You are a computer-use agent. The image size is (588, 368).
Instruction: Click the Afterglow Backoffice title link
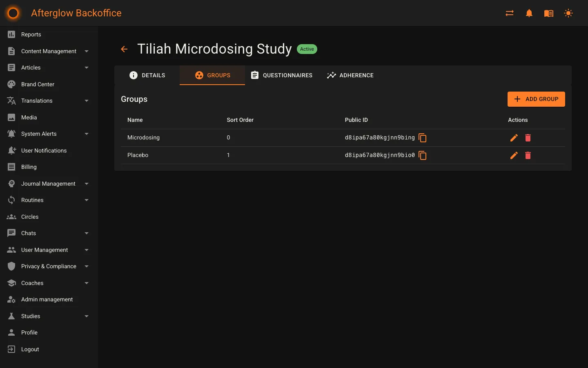point(76,13)
